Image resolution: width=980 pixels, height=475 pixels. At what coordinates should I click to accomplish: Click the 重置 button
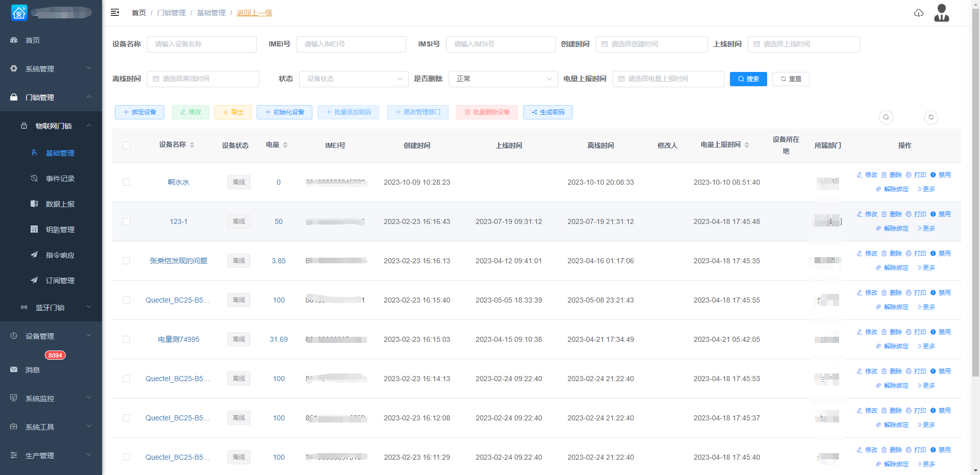[791, 79]
